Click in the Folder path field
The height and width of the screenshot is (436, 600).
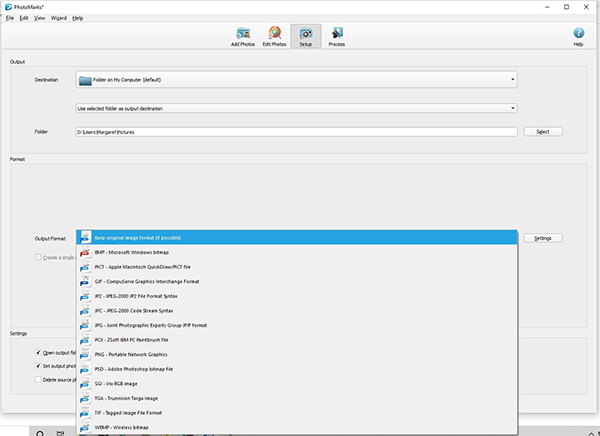(x=297, y=132)
